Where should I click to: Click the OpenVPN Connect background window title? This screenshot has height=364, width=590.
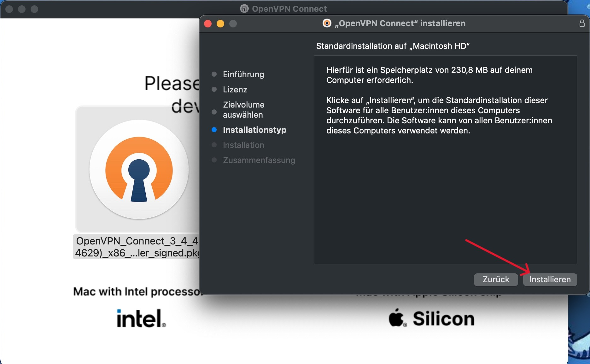289,9
